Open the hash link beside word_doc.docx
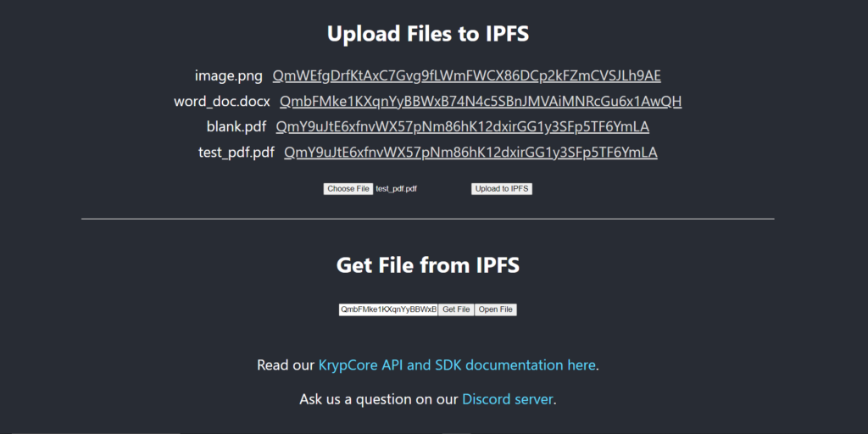The height and width of the screenshot is (434, 868). 481,102
